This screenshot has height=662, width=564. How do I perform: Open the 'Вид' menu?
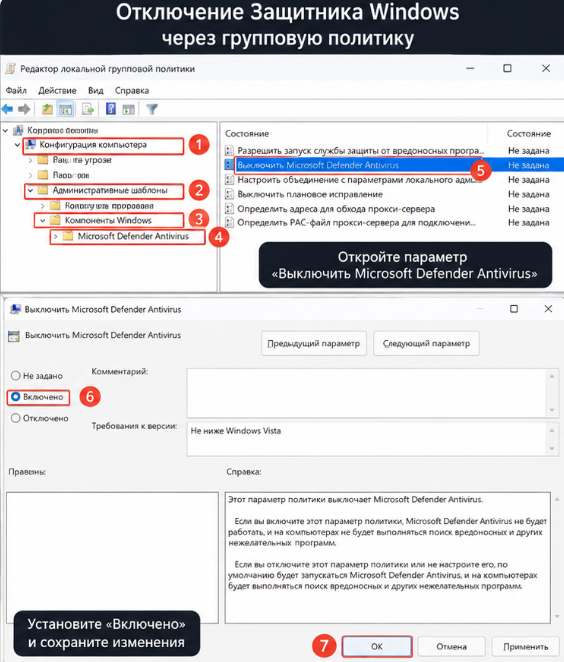[x=96, y=90]
